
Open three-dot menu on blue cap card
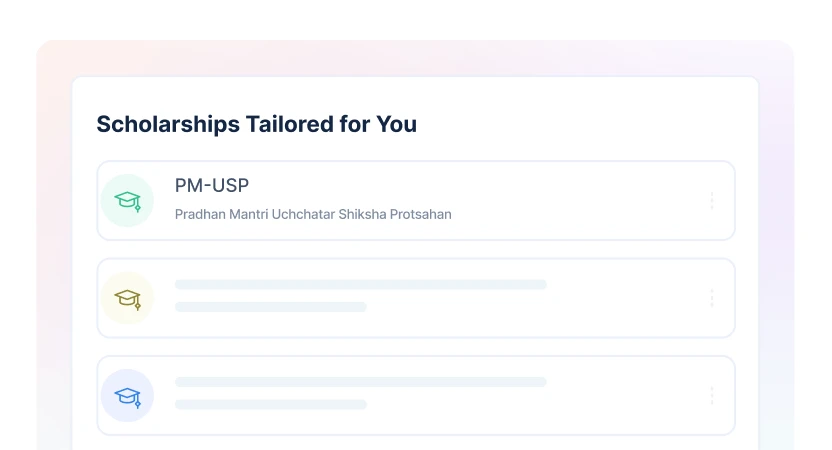point(711,396)
